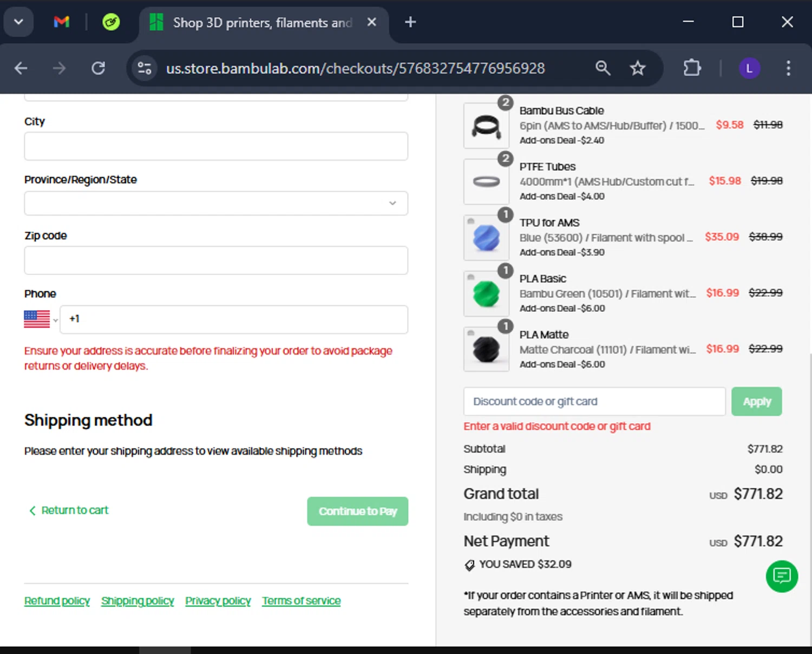Click the TPU for AMS blue filament thumbnail
This screenshot has width=812, height=654.
pyautogui.click(x=486, y=238)
